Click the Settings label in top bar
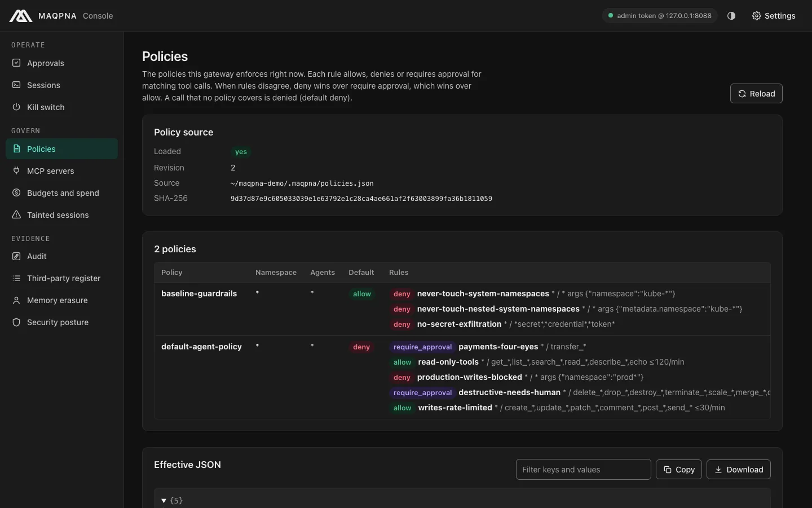Viewport: 812px width, 508px height. 780,16
